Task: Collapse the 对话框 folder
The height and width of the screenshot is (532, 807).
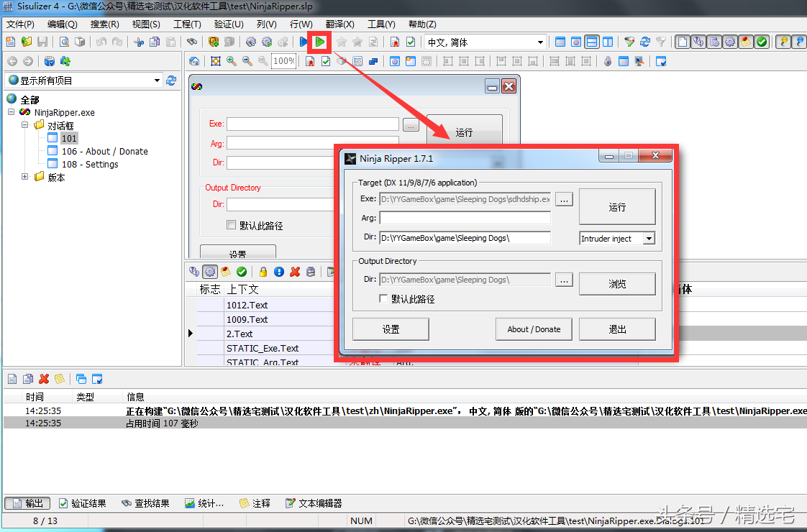Action: click(x=24, y=125)
